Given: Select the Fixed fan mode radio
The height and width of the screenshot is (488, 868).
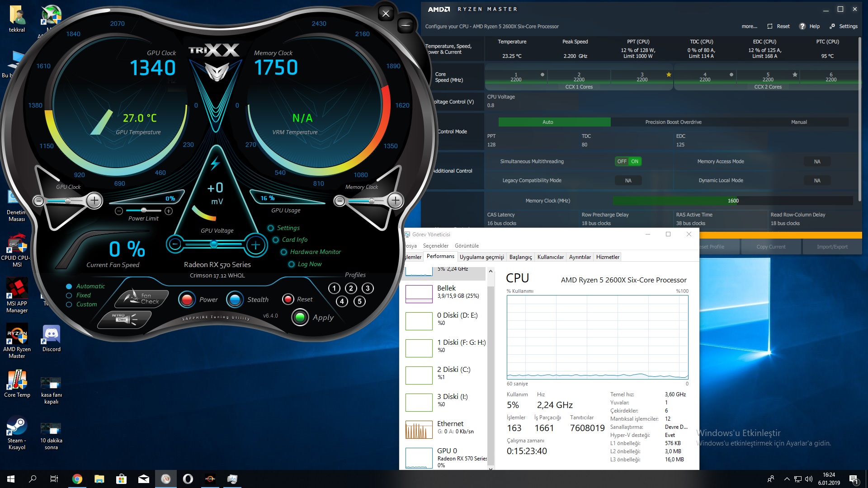Looking at the screenshot, I should pyautogui.click(x=69, y=296).
